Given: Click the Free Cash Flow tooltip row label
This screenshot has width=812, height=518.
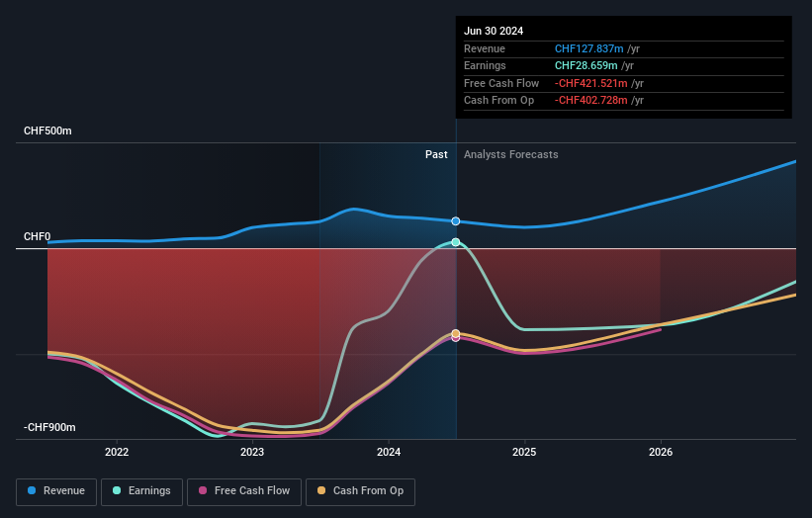Looking at the screenshot, I should tap(501, 83).
